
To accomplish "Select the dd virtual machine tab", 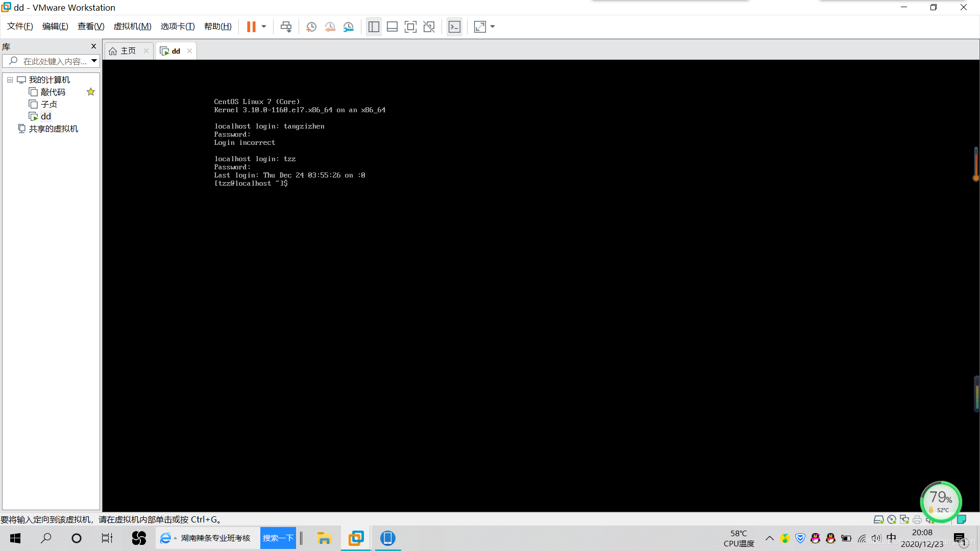I will tap(175, 51).
